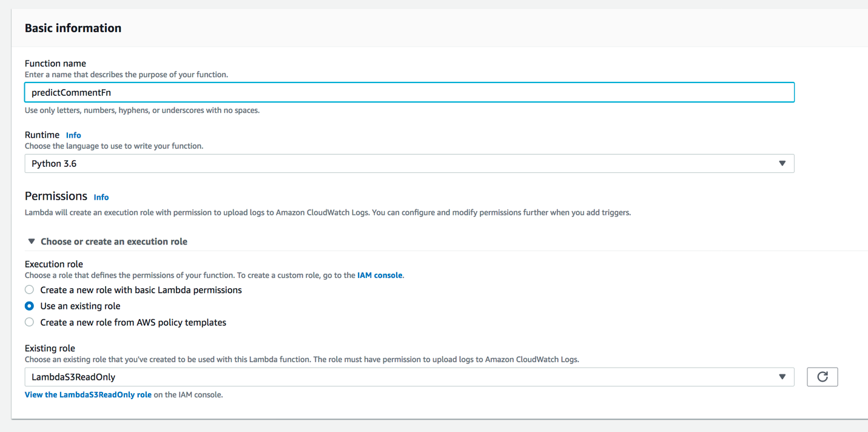The width and height of the screenshot is (868, 432).
Task: Open the Existing role LambdaS3ReadOnly dropdown
Action: (409, 377)
